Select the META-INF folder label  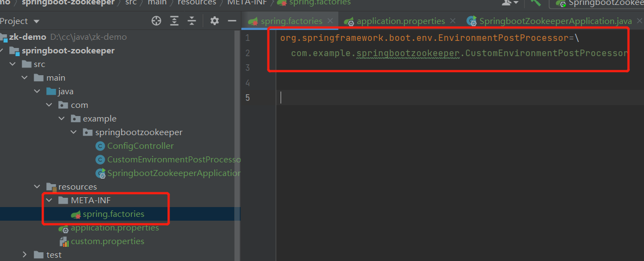click(91, 200)
